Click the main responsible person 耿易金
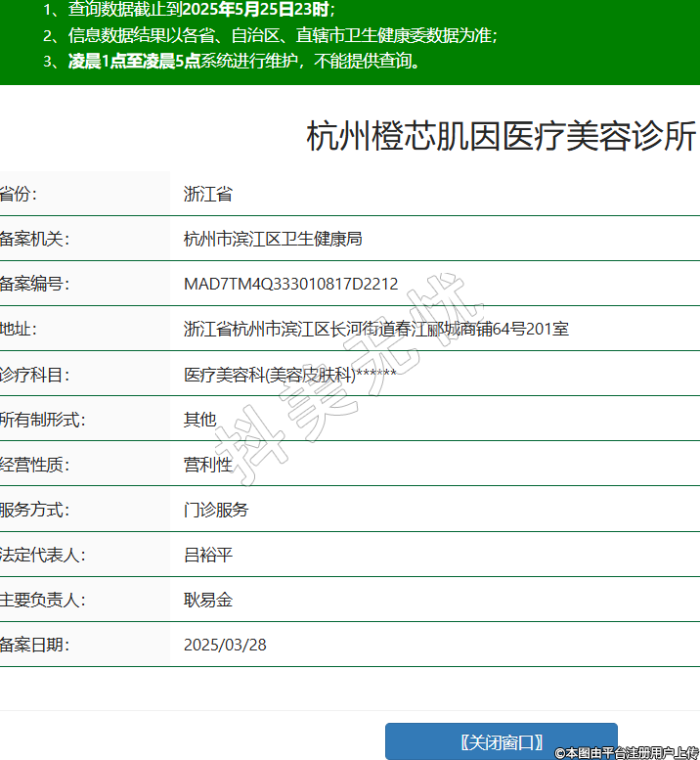This screenshot has width=700, height=760. (x=208, y=600)
